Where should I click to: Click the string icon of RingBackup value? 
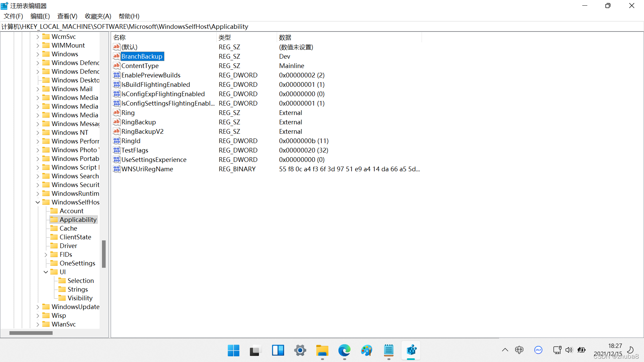tap(116, 122)
